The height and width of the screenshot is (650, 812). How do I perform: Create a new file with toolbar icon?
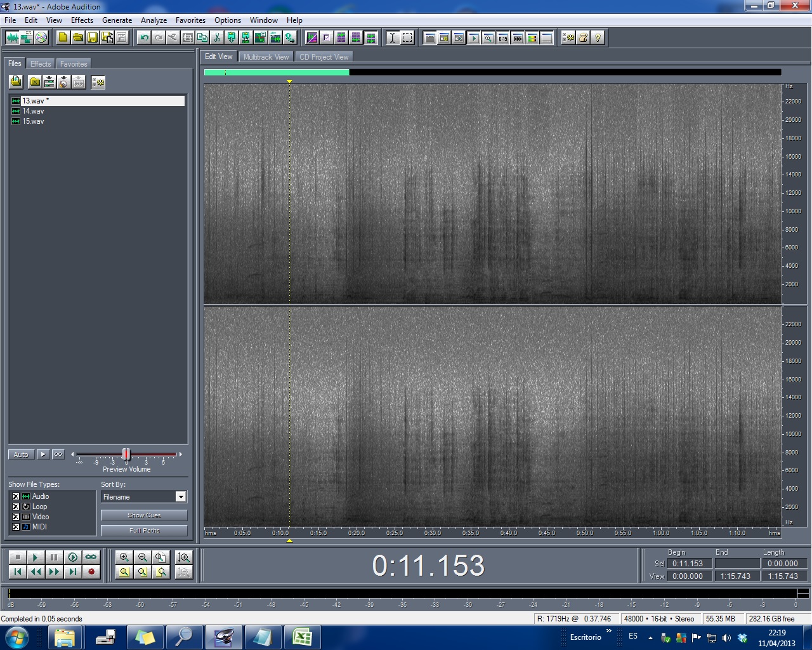63,37
